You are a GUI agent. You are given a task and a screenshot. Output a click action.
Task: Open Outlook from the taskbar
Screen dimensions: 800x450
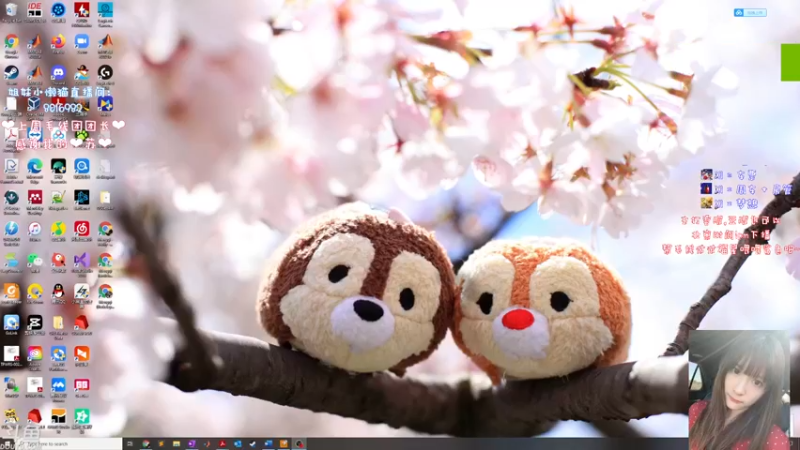tap(237, 444)
